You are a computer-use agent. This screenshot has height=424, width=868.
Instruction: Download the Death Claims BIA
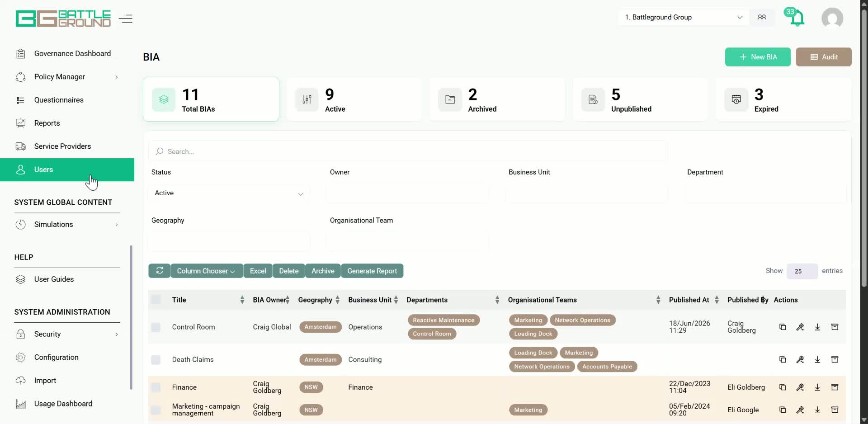coord(817,359)
